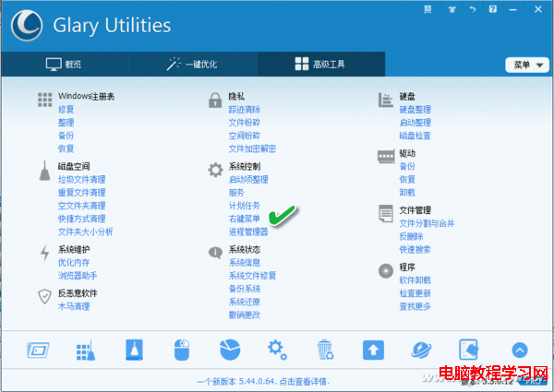This screenshot has width=554, height=392.
Task: Open the registry cleaner grid-broom dock icon
Action: (x=86, y=350)
